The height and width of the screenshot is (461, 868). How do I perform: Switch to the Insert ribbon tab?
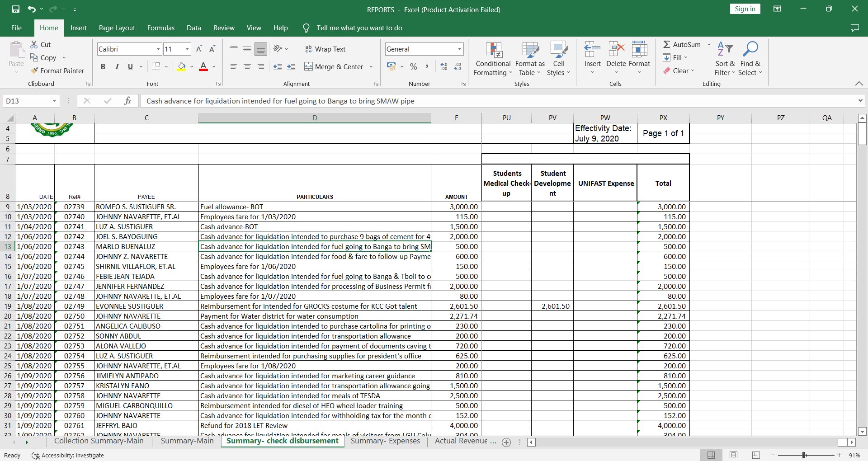tap(79, 28)
